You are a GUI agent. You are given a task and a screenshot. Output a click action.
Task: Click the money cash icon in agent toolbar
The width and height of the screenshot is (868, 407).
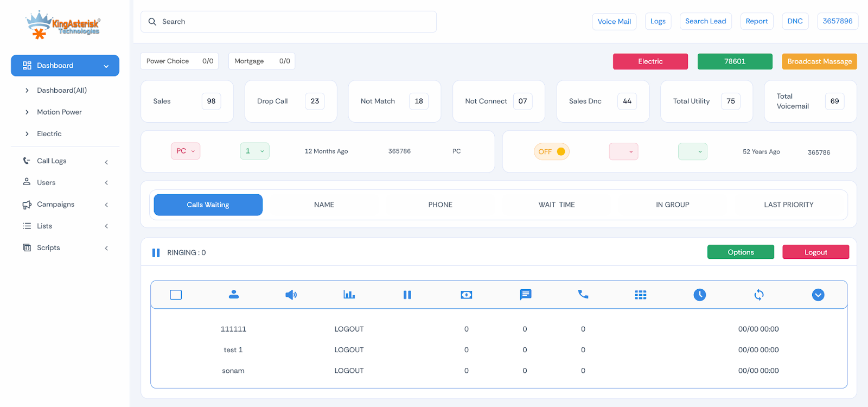[467, 295]
